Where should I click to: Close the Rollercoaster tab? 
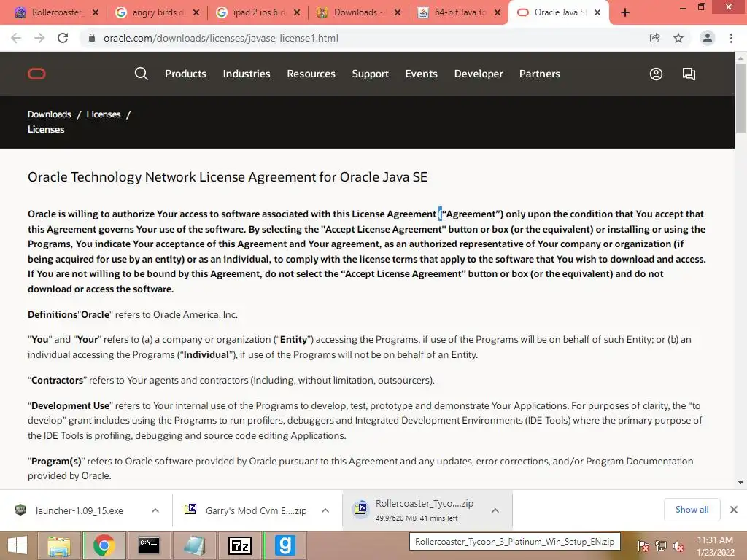point(96,12)
